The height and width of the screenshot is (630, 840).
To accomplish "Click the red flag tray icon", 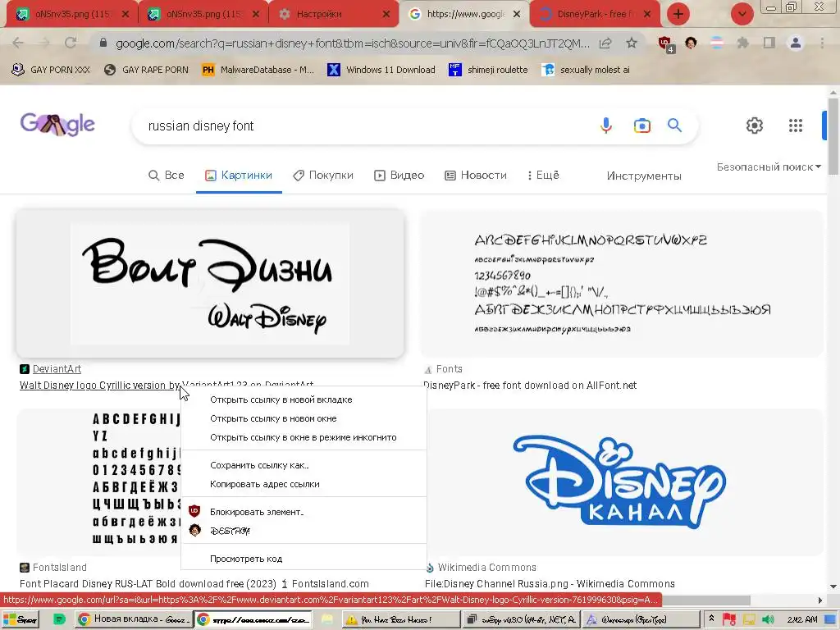I will click(729, 620).
